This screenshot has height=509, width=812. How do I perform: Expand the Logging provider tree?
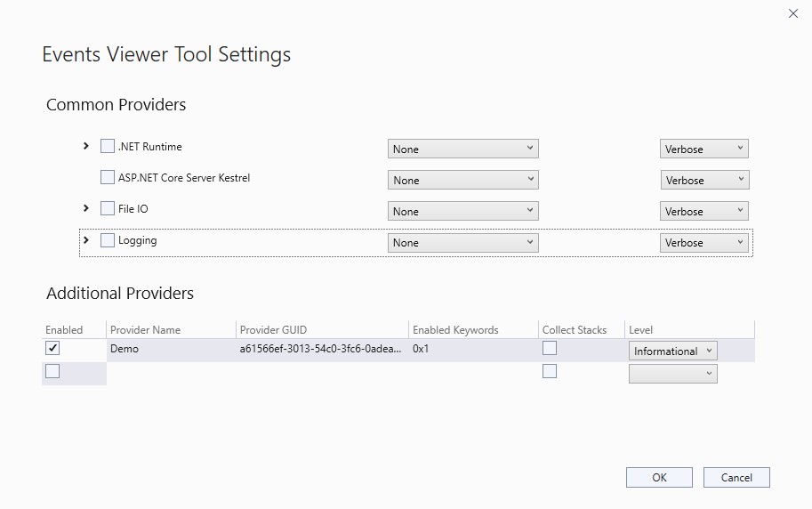point(86,240)
